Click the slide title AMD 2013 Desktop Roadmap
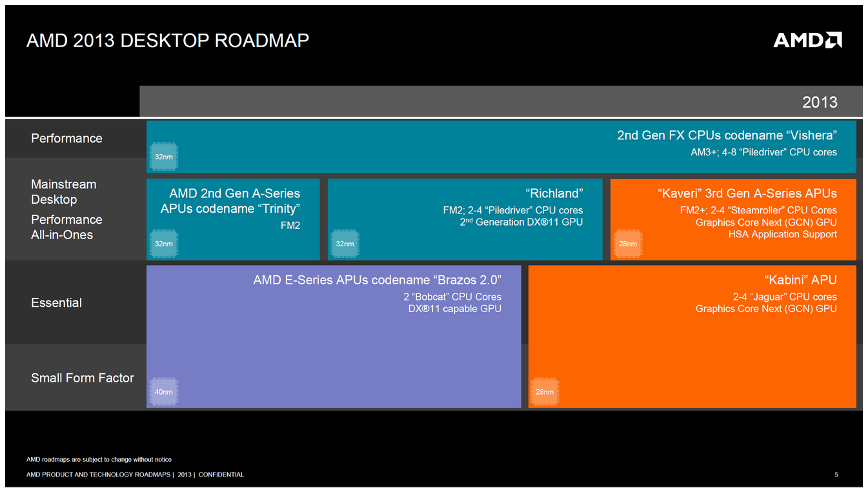 point(167,41)
